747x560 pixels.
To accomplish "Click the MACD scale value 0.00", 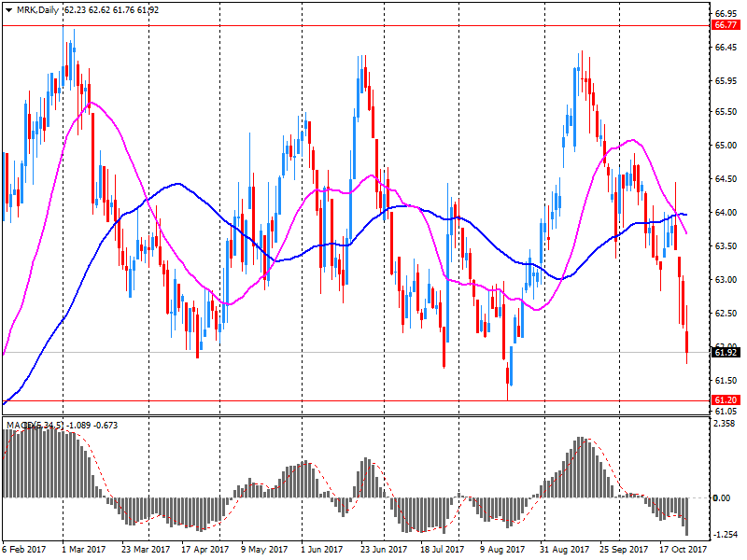I will [722, 498].
